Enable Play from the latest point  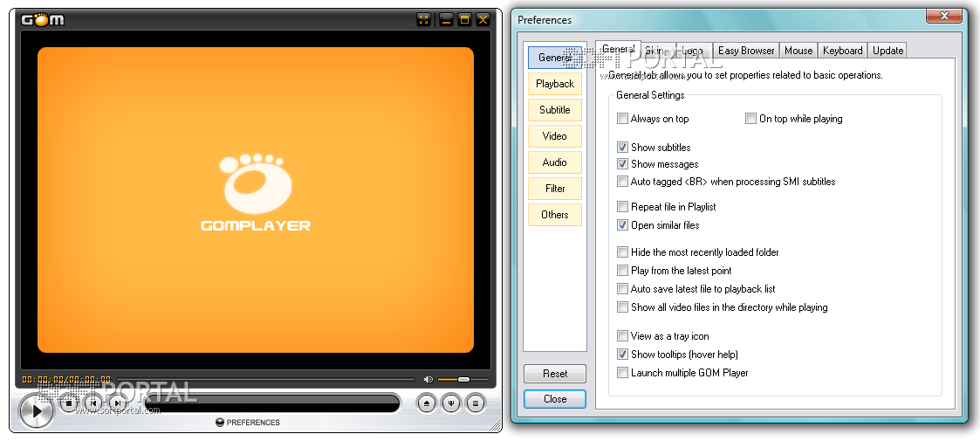point(622,271)
